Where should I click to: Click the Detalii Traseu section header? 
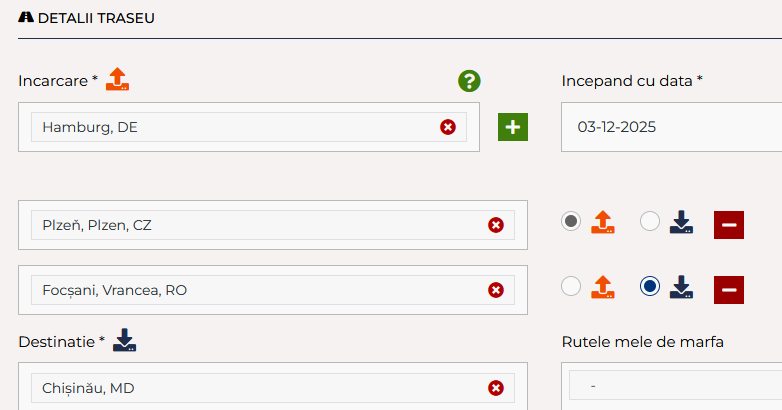(94, 18)
